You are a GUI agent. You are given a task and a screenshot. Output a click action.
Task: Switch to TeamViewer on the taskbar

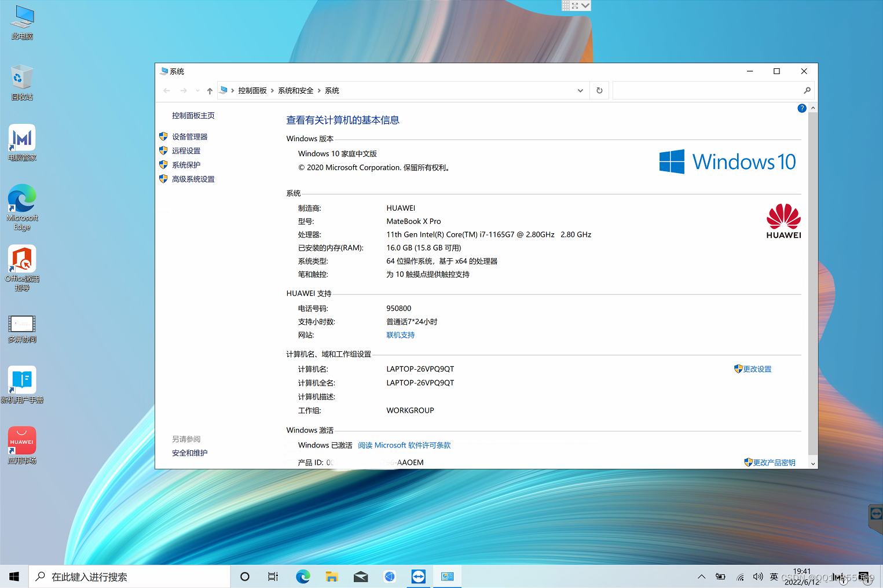419,576
